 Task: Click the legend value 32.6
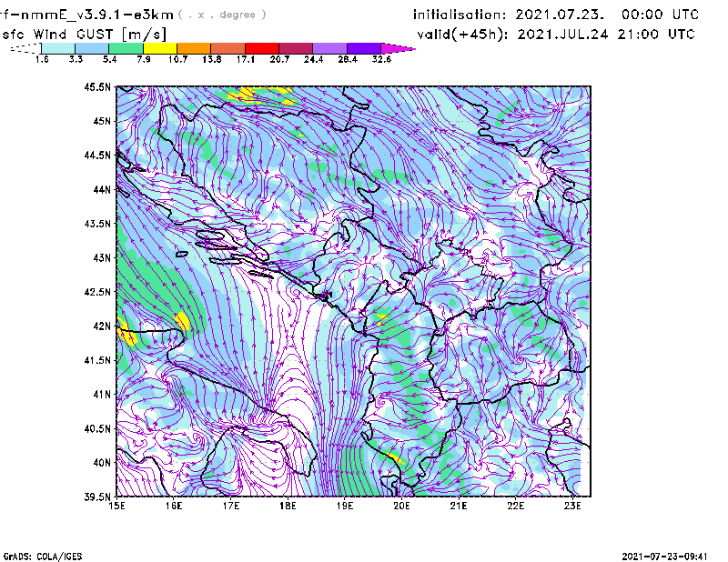point(381,59)
